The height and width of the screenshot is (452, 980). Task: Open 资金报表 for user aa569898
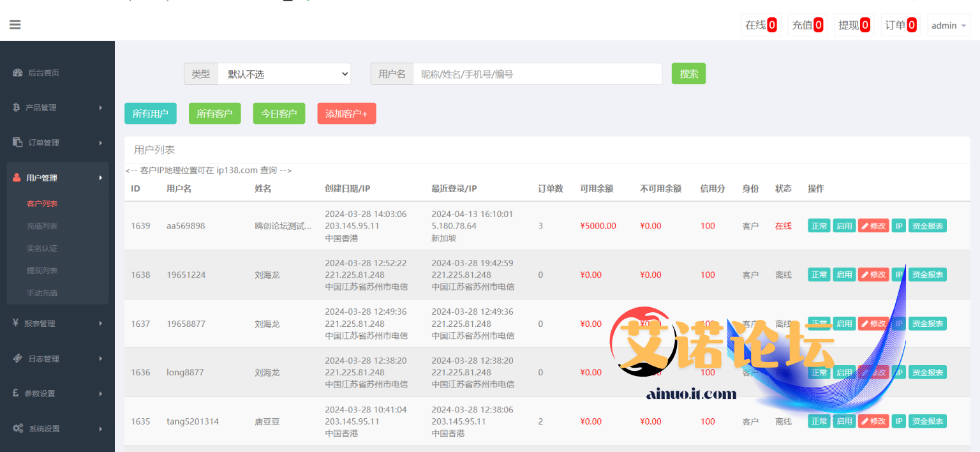click(927, 226)
